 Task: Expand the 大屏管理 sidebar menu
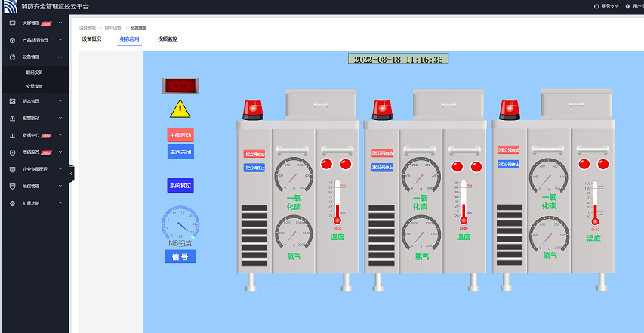pyautogui.click(x=60, y=23)
